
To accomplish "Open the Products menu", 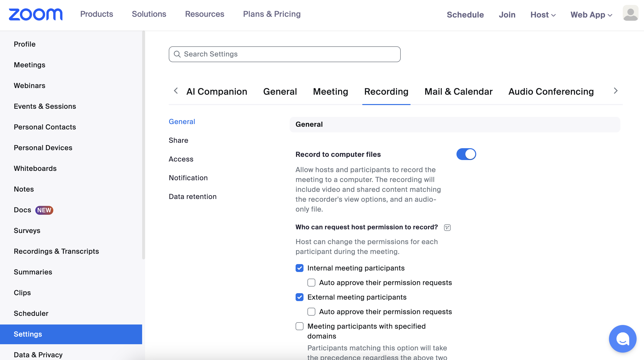I will click(x=96, y=14).
